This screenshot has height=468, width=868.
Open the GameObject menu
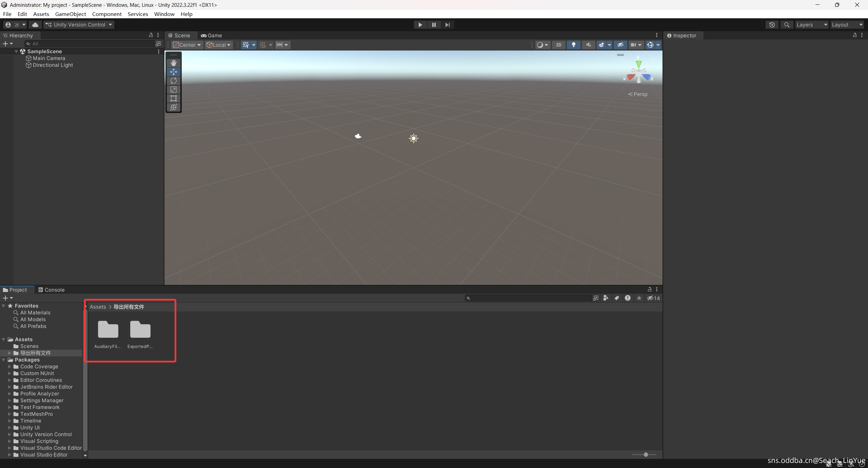71,14
